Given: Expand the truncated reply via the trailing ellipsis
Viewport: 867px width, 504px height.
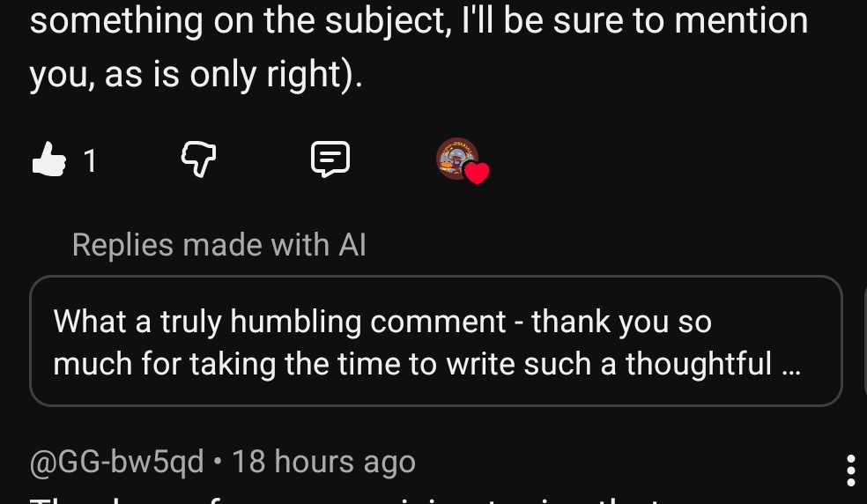Looking at the screenshot, I should coord(790,362).
